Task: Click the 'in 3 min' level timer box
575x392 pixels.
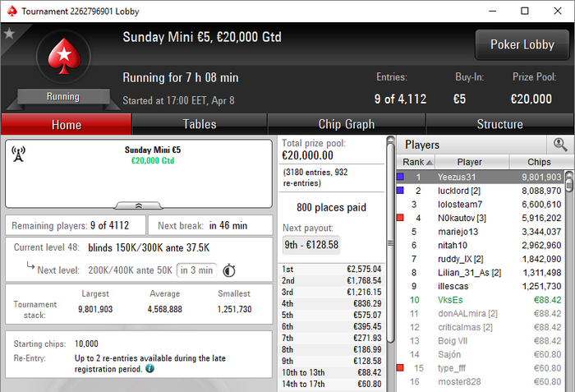Action: tap(196, 270)
